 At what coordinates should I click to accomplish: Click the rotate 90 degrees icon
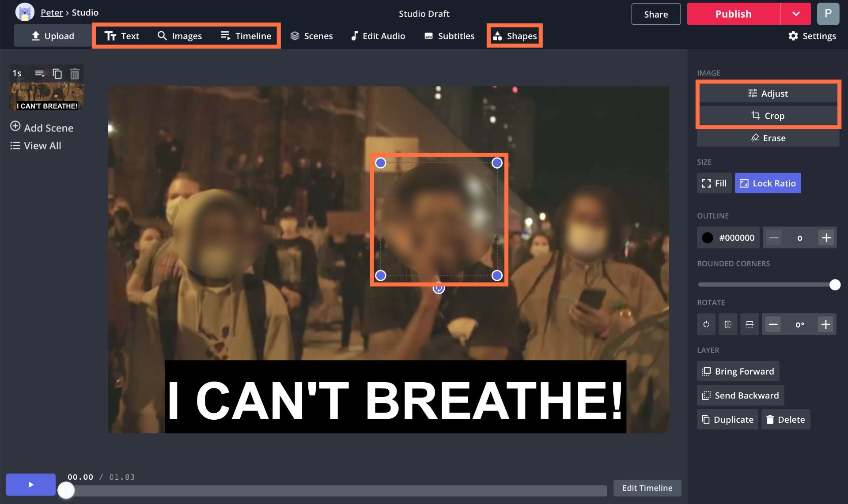(x=706, y=324)
